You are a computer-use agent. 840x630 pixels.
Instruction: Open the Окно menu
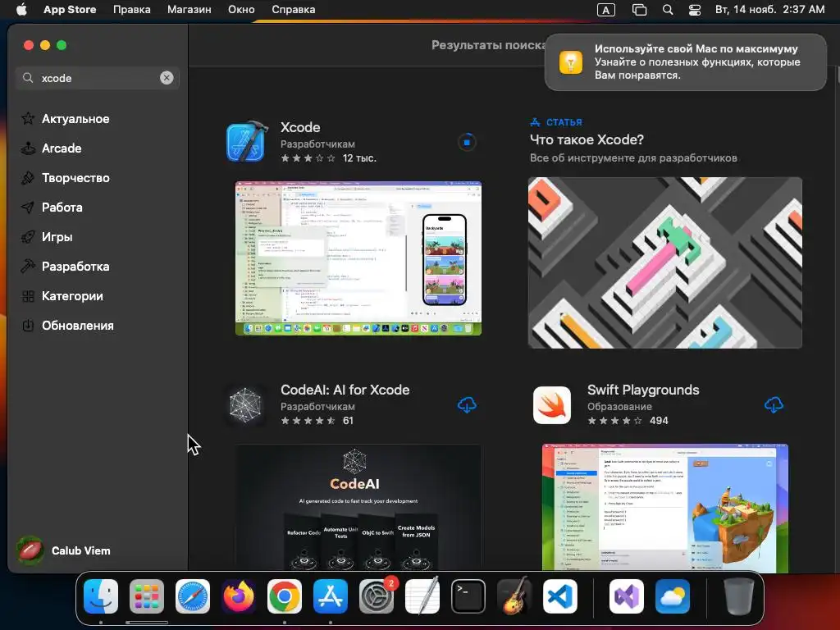coord(241,10)
